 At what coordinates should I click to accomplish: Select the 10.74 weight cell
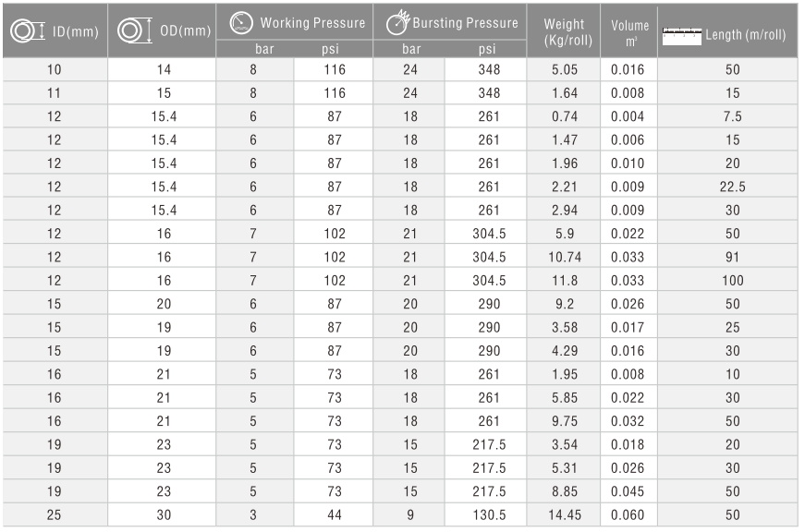(x=564, y=257)
